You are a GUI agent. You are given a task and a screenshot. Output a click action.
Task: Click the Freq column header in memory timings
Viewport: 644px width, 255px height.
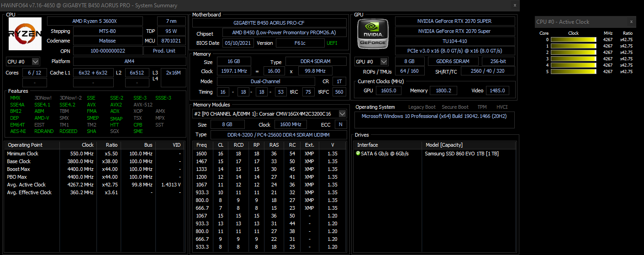click(x=201, y=145)
